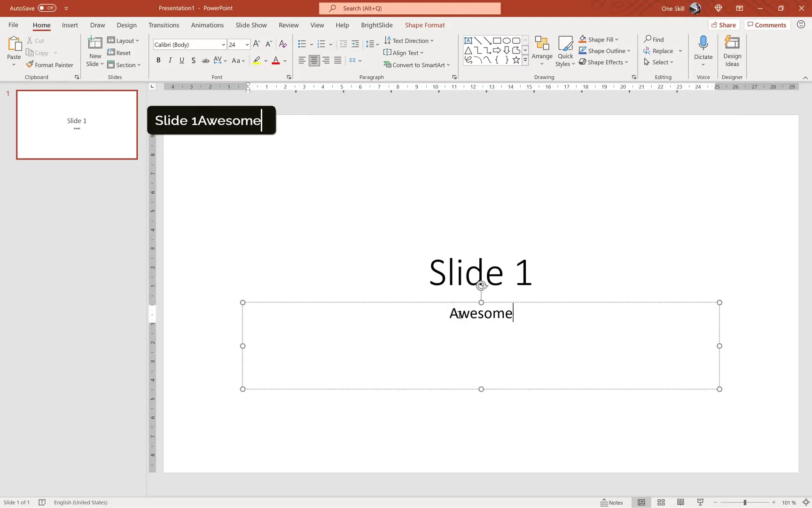Select the star shape in gallery
This screenshot has width=812, height=508.
(x=516, y=60)
